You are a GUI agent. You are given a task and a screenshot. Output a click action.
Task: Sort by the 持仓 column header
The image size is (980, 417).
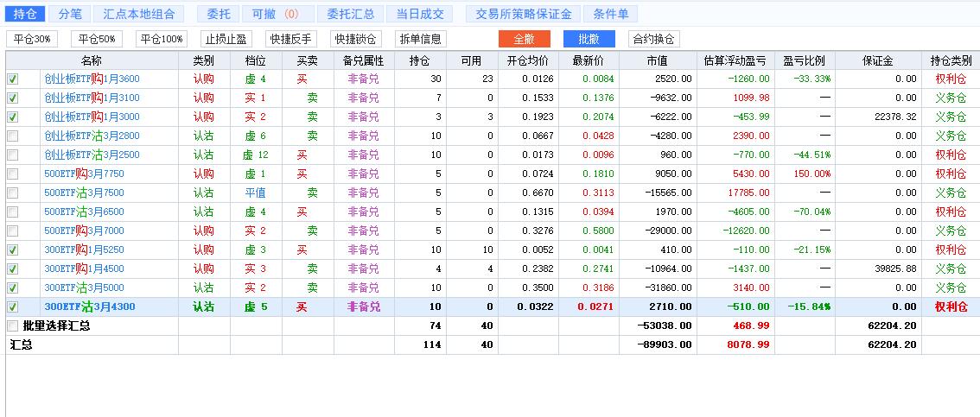point(420,60)
